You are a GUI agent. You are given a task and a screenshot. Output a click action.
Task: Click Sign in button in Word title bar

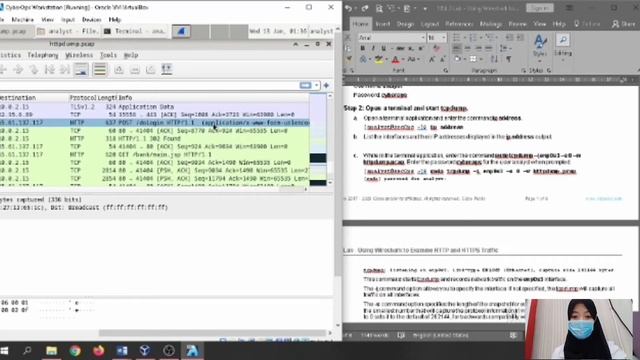click(x=540, y=8)
